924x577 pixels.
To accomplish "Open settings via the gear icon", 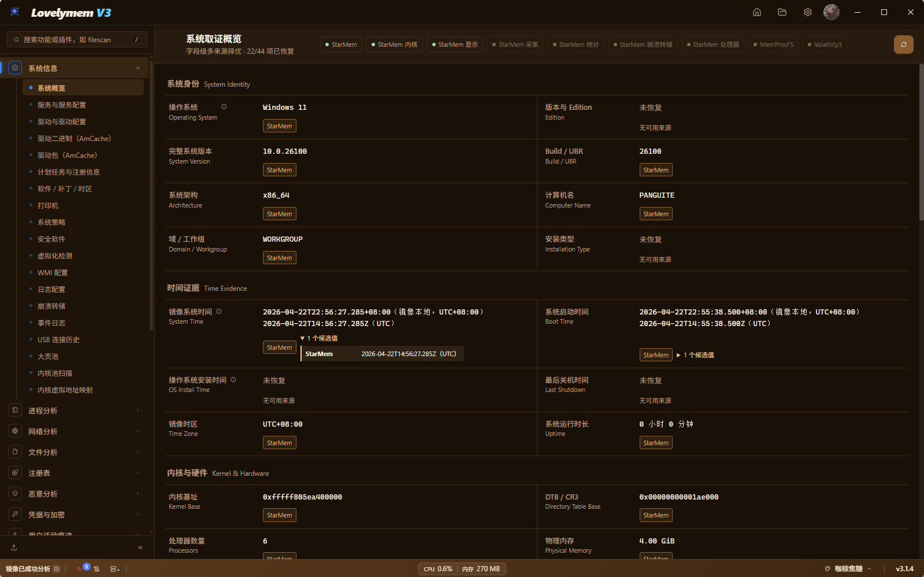I will click(808, 12).
